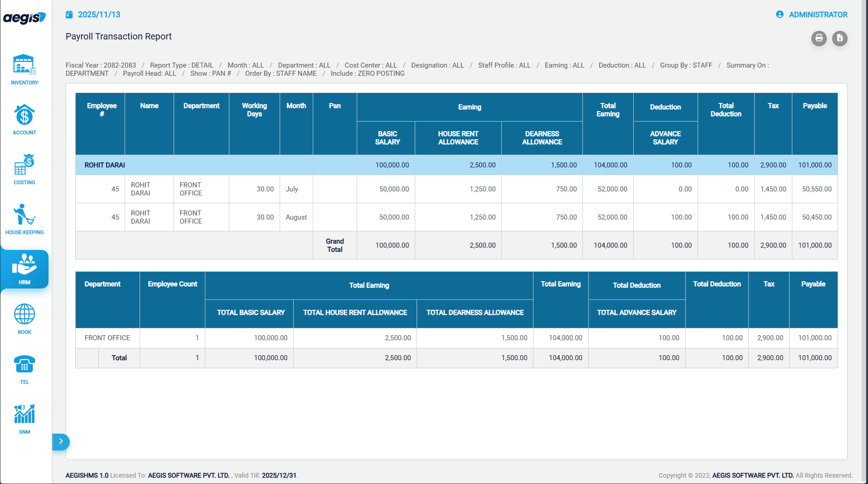Select the FRONT OFFICE summary row

(x=107, y=338)
